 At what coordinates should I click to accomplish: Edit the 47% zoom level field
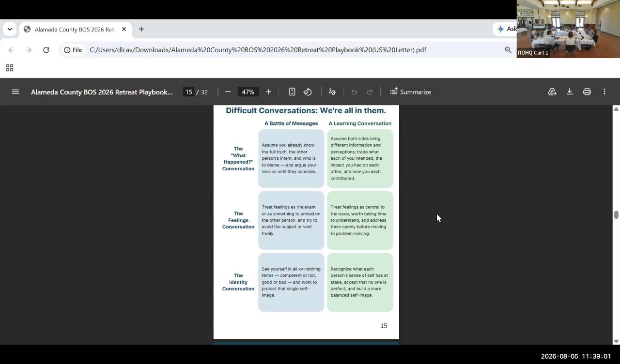[248, 92]
